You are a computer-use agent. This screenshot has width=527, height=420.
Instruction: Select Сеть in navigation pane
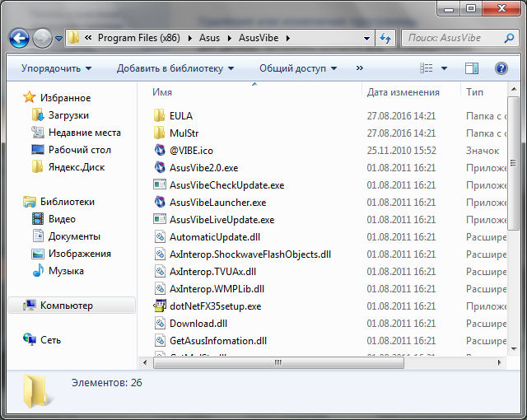50,340
